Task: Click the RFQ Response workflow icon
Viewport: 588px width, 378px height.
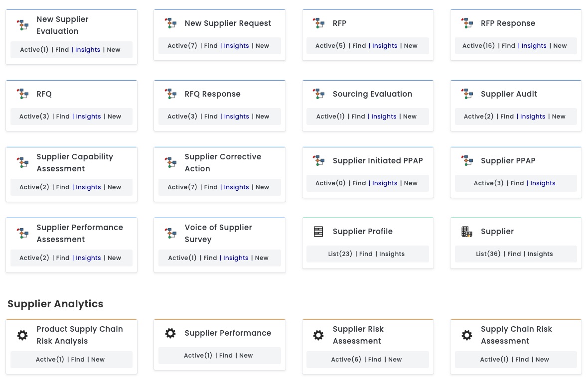Action: click(170, 94)
